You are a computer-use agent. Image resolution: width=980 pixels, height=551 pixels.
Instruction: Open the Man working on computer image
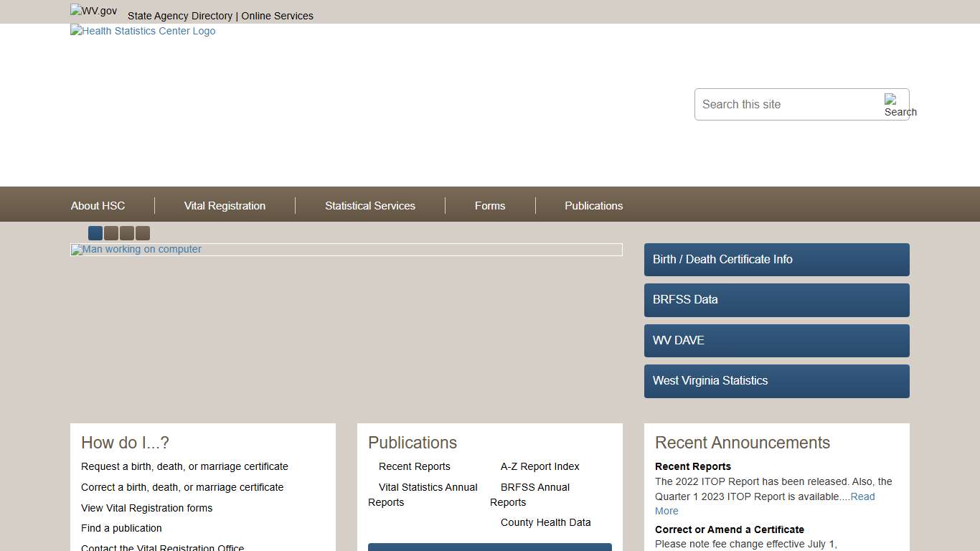point(136,250)
